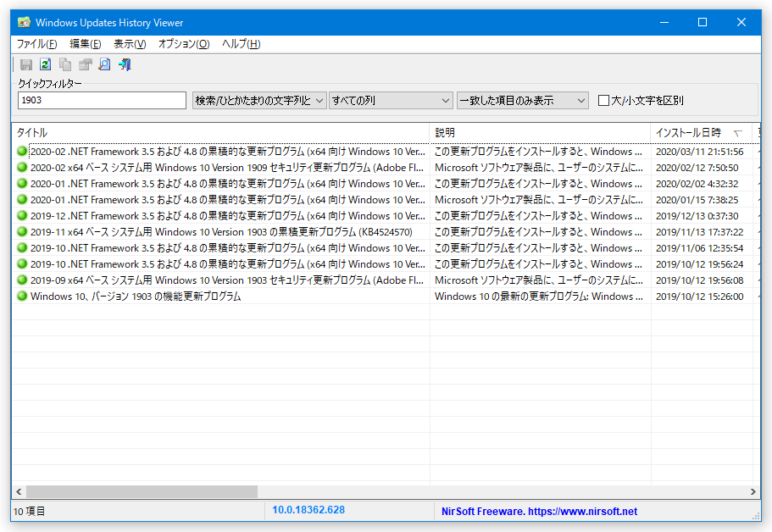This screenshot has height=532, width=772.
Task: Open the ファイル(F) menu
Action: tap(37, 44)
